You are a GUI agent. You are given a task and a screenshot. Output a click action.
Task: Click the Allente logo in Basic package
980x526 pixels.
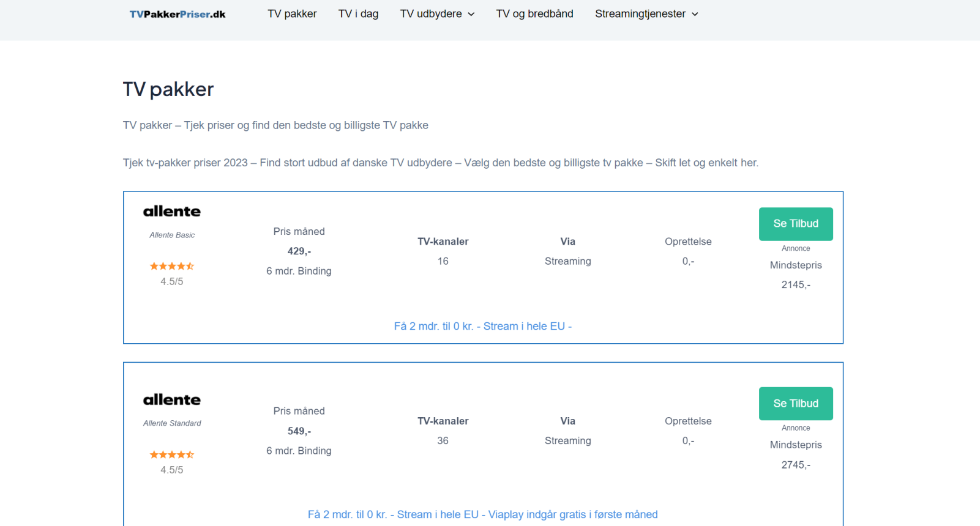point(172,212)
